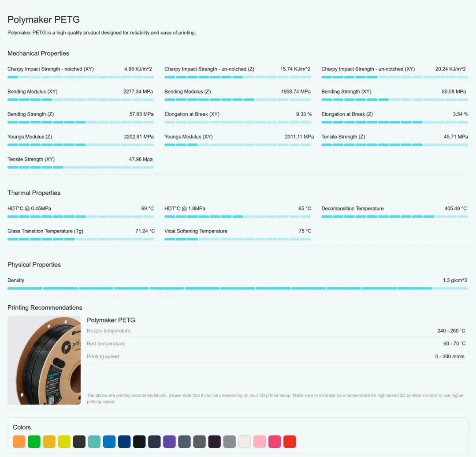Click the page title 'Polymaker PETG'
This screenshot has height=457, width=476.
pyautogui.click(x=44, y=19)
